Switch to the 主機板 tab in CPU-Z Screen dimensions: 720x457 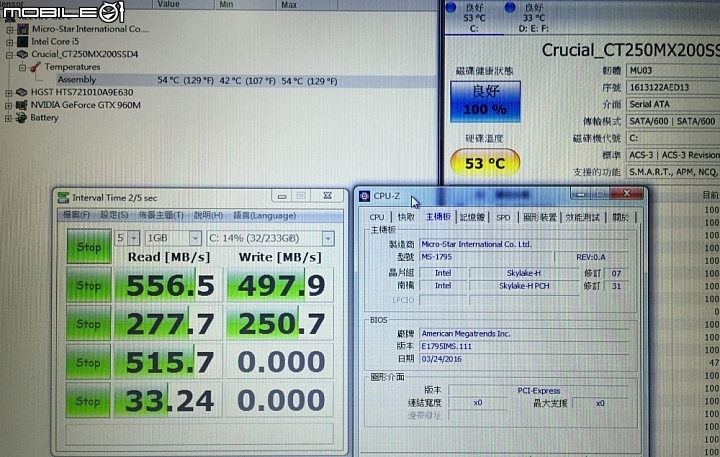[438, 216]
